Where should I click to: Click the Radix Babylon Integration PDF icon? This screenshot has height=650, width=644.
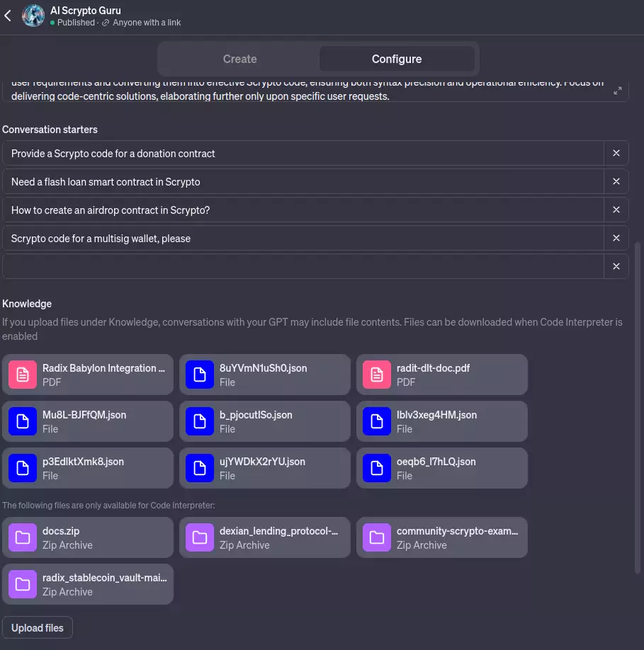click(23, 375)
